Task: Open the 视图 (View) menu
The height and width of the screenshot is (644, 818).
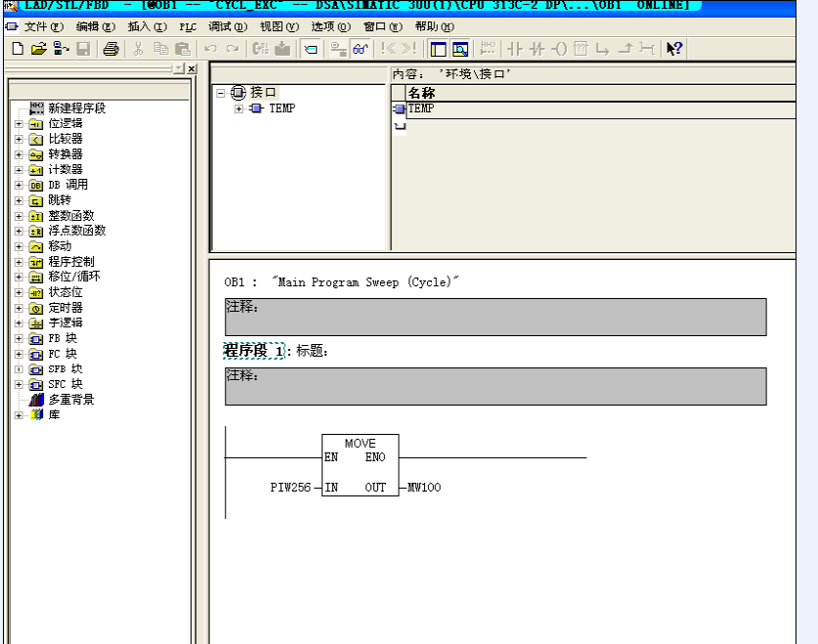Action: tap(280, 26)
